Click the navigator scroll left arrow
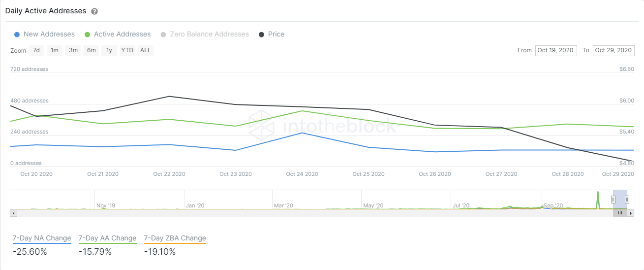Image resolution: width=644 pixels, height=270 pixels. point(14,213)
